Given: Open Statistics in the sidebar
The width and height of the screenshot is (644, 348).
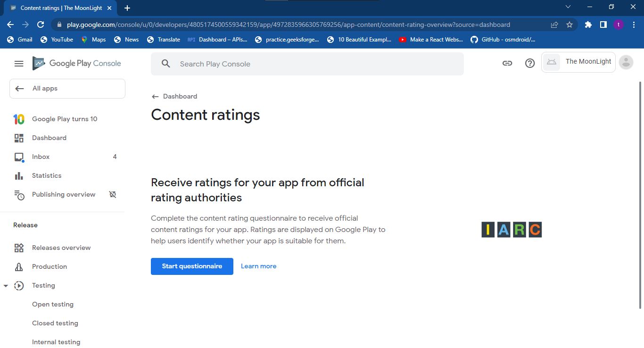Looking at the screenshot, I should (62, 176).
